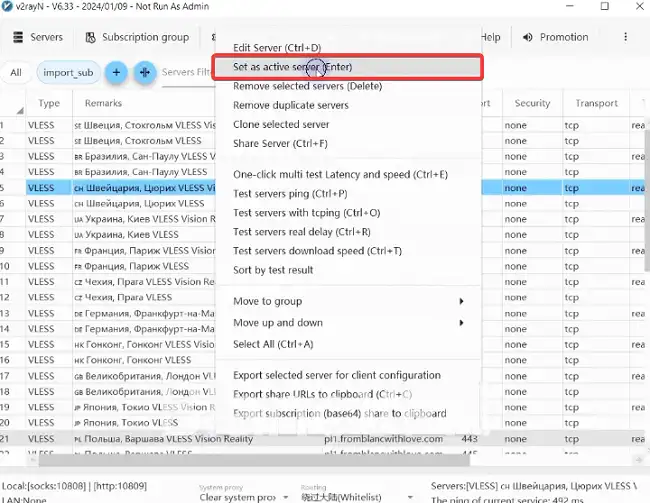Add a new subscription group with plus button
This screenshot has width=650, height=503.
pos(116,72)
